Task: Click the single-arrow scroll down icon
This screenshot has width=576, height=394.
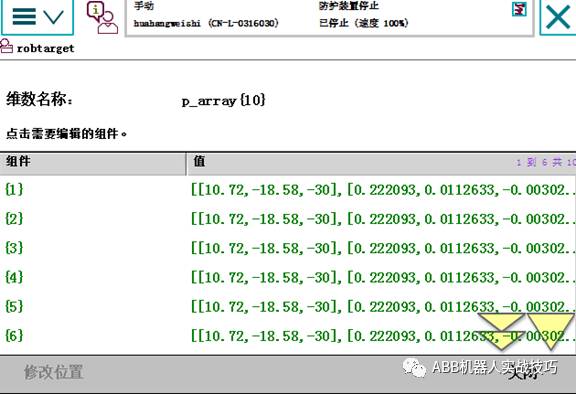Action: point(550,331)
